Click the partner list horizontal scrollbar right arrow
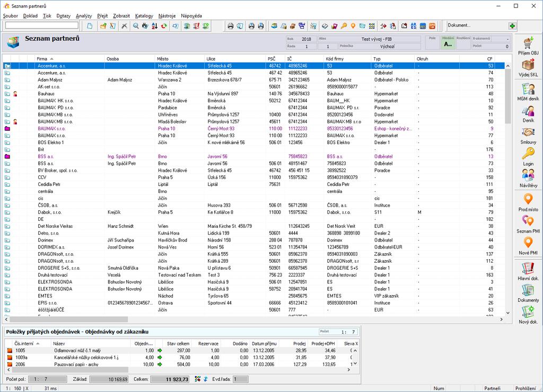This screenshot has width=543, height=392. [x=502, y=319]
